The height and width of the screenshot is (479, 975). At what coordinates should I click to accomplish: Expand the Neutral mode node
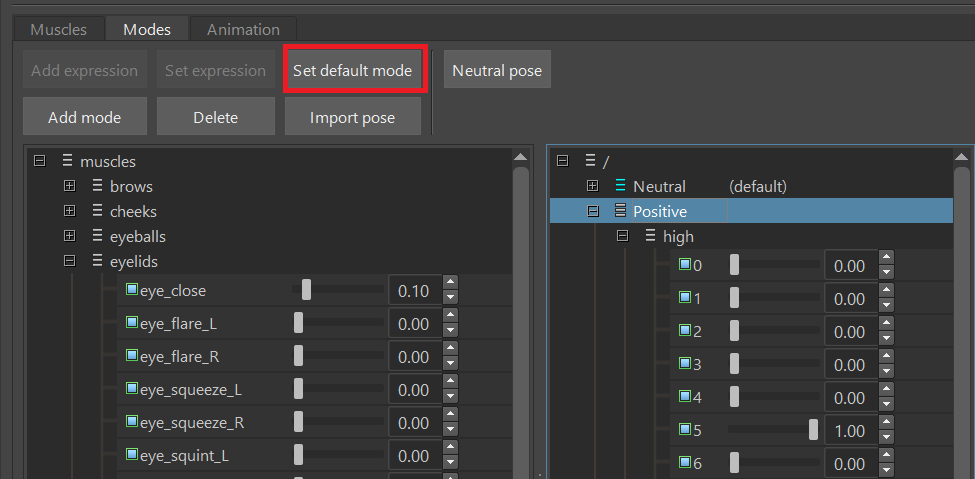[x=592, y=186]
